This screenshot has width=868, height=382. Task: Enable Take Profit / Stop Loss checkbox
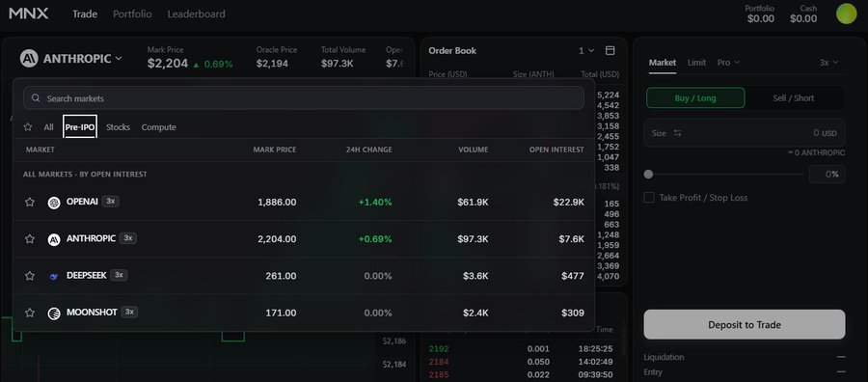coord(649,198)
